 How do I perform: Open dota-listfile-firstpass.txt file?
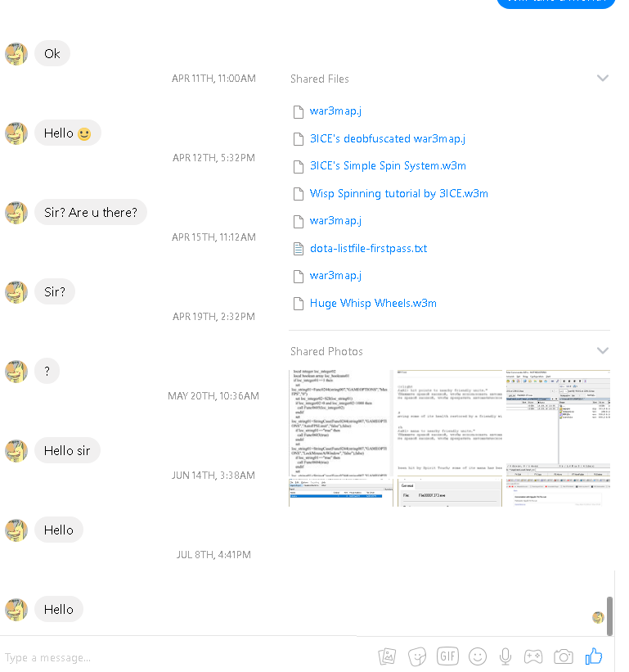[x=368, y=249]
